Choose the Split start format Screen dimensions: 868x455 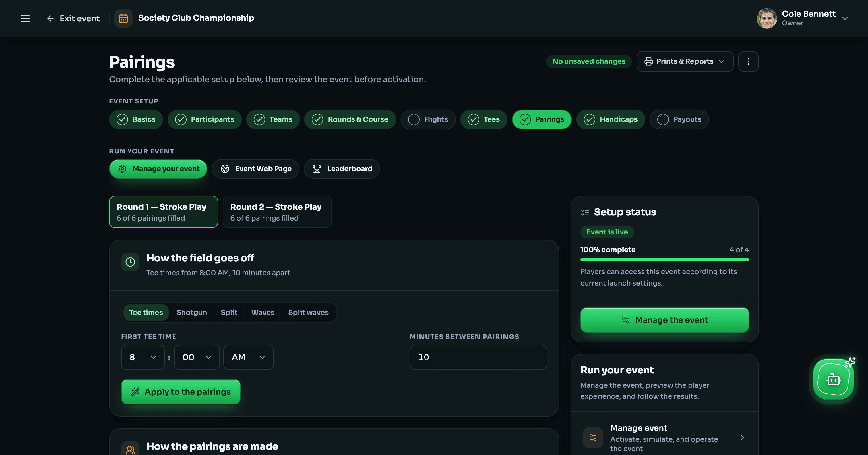(229, 312)
